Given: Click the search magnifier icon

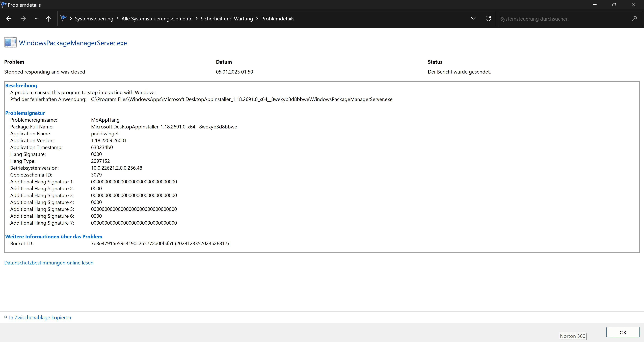Looking at the screenshot, I should click(634, 18).
